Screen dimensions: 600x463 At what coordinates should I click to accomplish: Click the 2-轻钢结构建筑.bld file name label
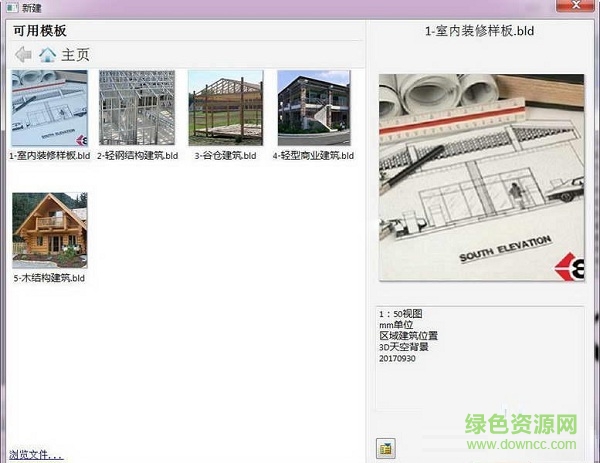point(137,156)
